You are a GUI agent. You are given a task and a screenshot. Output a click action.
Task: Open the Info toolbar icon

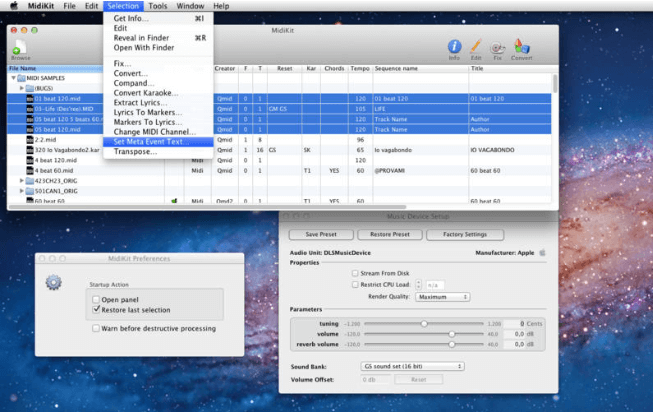click(x=454, y=49)
